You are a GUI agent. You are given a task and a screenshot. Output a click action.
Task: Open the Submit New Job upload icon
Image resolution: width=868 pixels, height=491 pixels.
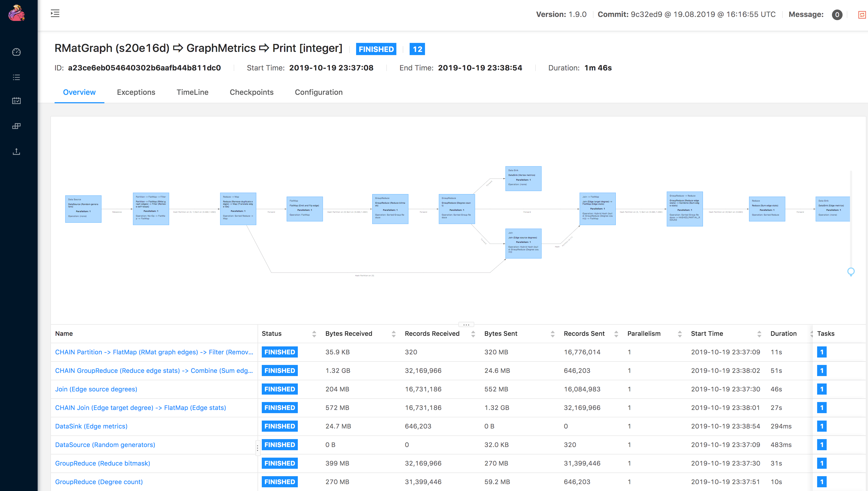(x=16, y=151)
